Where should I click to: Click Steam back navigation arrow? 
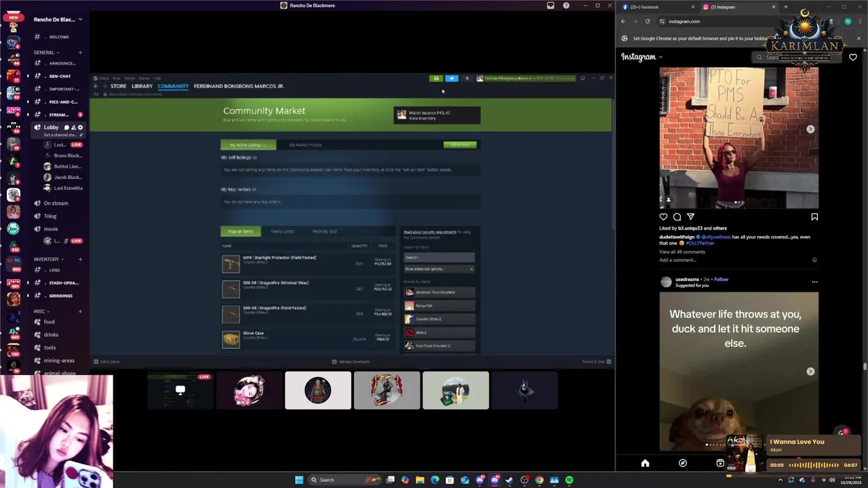pyautogui.click(x=96, y=86)
